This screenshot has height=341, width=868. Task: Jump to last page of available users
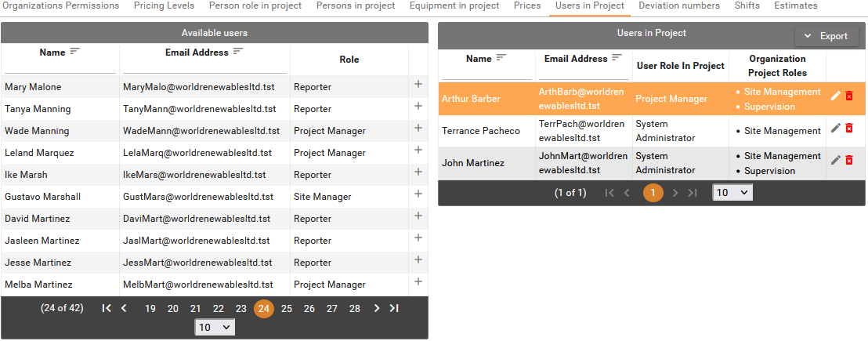click(394, 308)
